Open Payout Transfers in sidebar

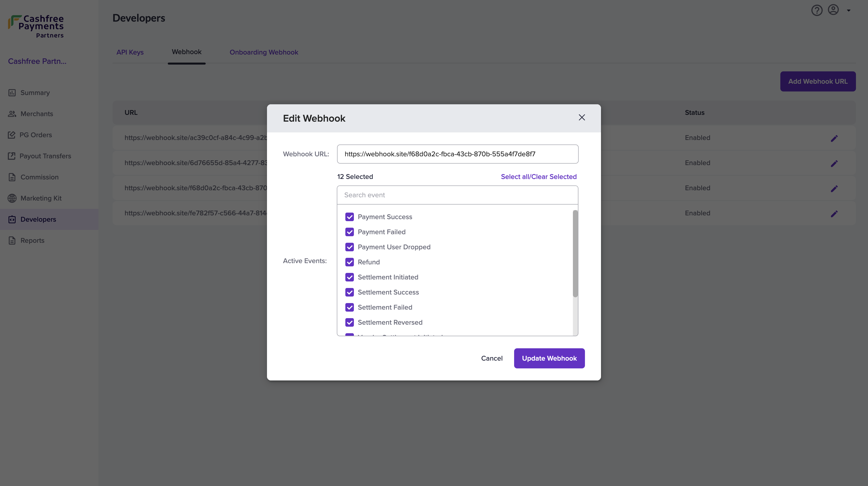click(45, 156)
